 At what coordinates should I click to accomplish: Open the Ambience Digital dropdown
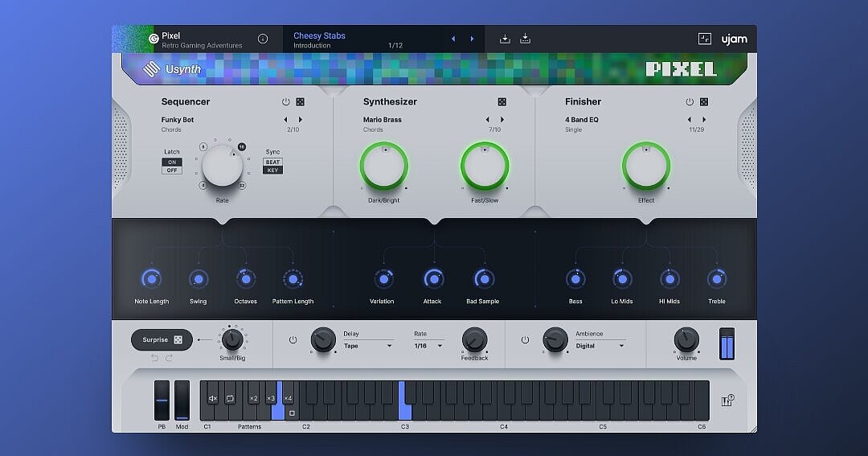point(600,346)
